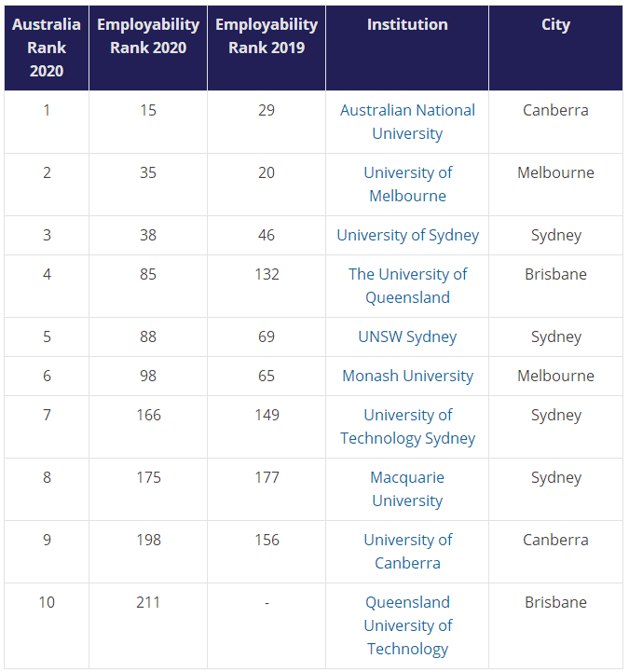
Task: Open Queensland University of Technology link
Action: (407, 625)
